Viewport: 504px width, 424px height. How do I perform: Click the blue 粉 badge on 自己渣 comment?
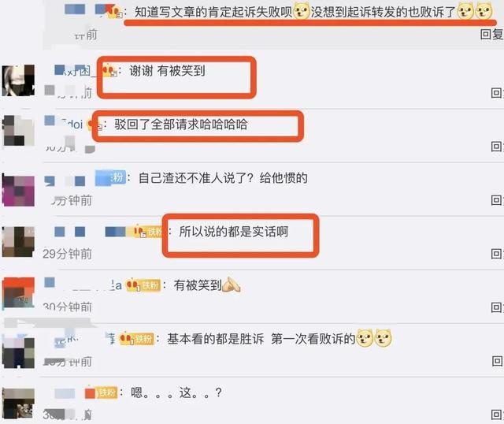[x=110, y=177]
